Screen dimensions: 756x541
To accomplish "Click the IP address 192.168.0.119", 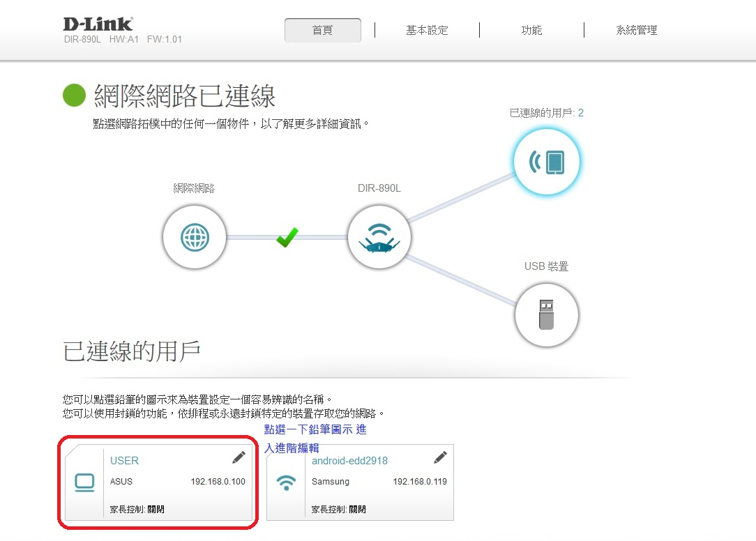I will click(x=420, y=482).
